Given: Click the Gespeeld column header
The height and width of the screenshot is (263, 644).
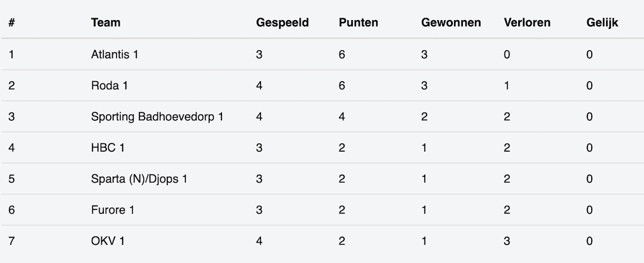Looking at the screenshot, I should pos(282,23).
